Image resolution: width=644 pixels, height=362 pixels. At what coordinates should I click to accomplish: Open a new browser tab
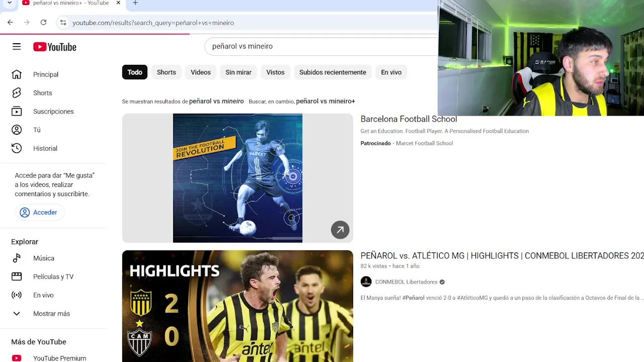(135, 3)
